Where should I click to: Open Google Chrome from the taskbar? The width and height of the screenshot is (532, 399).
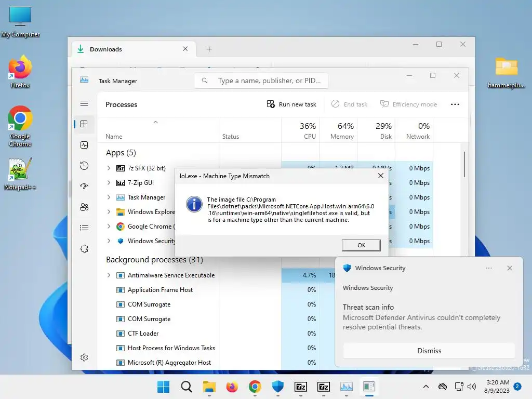coord(255,387)
